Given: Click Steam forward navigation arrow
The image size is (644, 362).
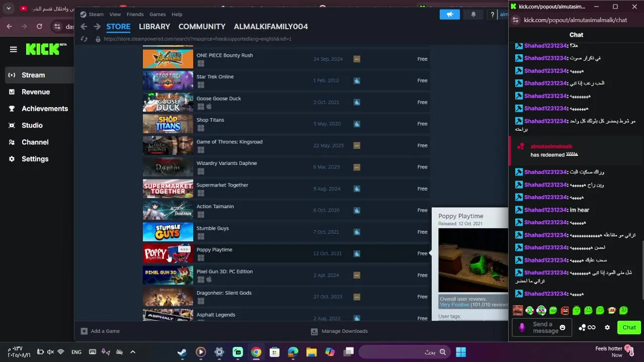Looking at the screenshot, I should tap(97, 26).
